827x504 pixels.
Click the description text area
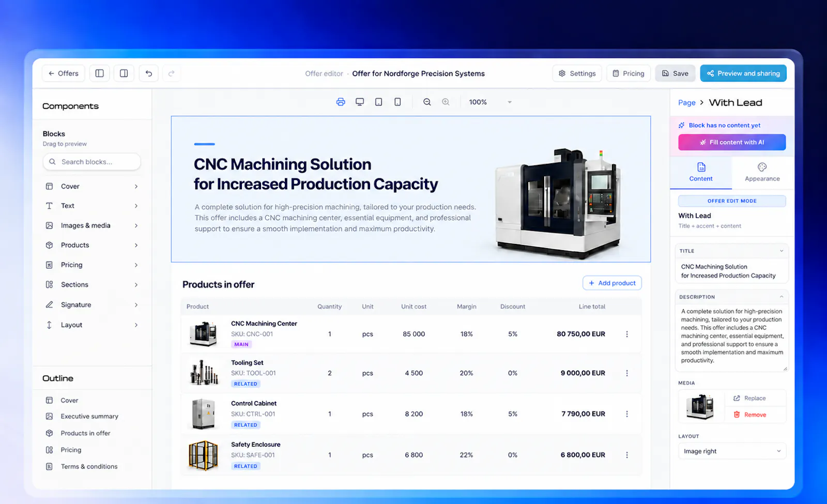pos(732,338)
